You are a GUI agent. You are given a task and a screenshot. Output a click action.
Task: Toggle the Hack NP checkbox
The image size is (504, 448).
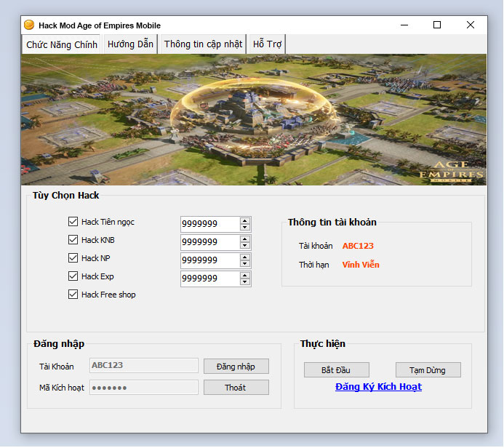point(73,257)
